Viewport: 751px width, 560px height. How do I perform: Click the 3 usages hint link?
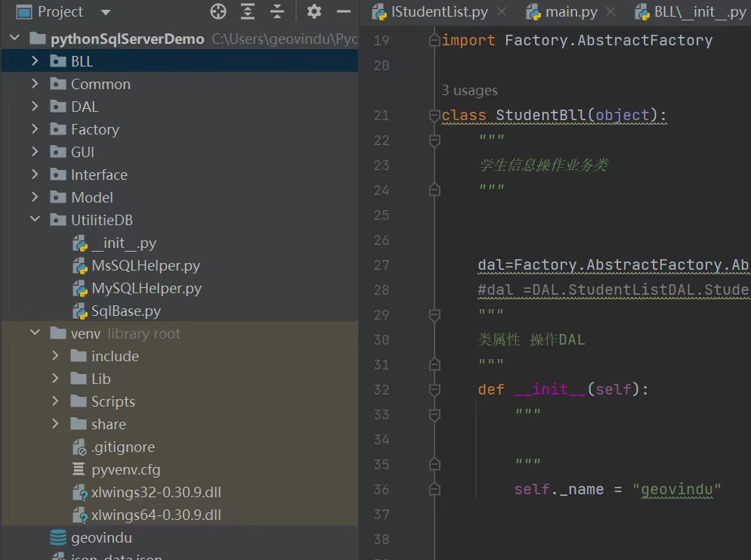pos(469,91)
